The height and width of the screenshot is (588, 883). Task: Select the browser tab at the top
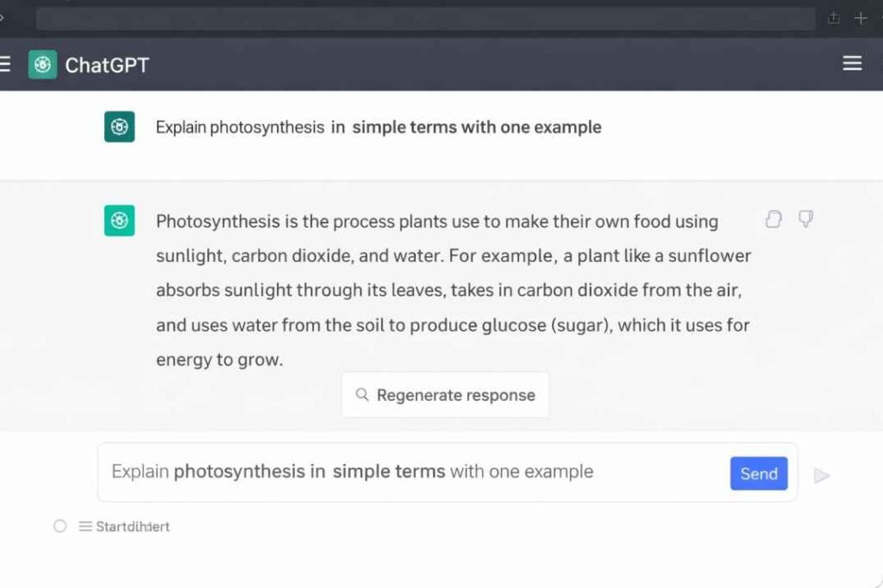tap(423, 17)
